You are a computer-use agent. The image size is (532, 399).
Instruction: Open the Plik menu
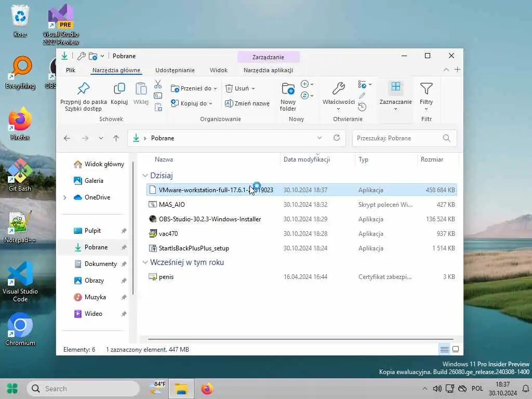71,70
